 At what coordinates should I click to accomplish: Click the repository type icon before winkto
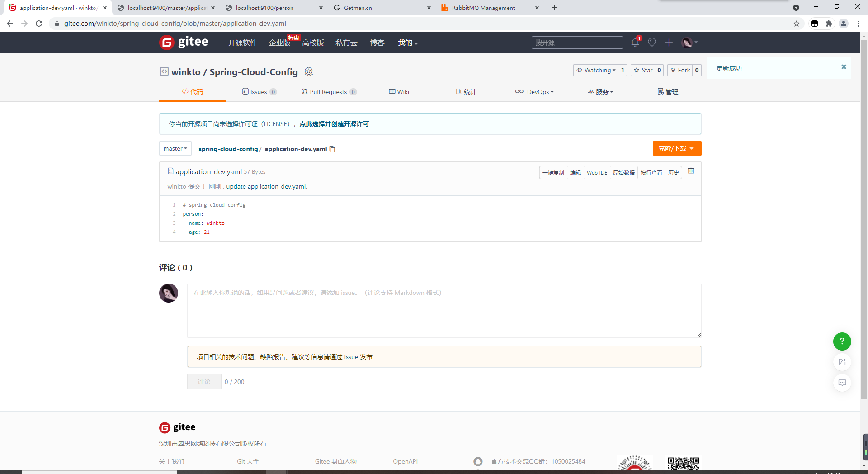(164, 71)
